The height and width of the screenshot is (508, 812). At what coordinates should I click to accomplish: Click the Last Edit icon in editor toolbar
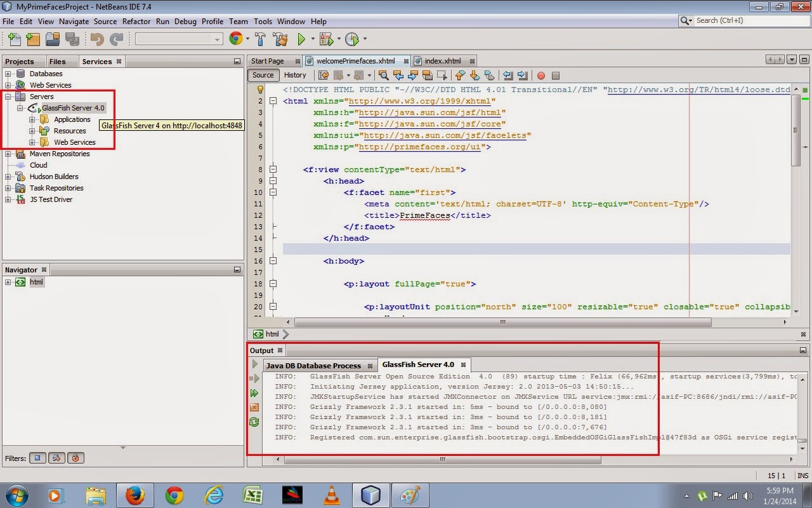[324, 75]
